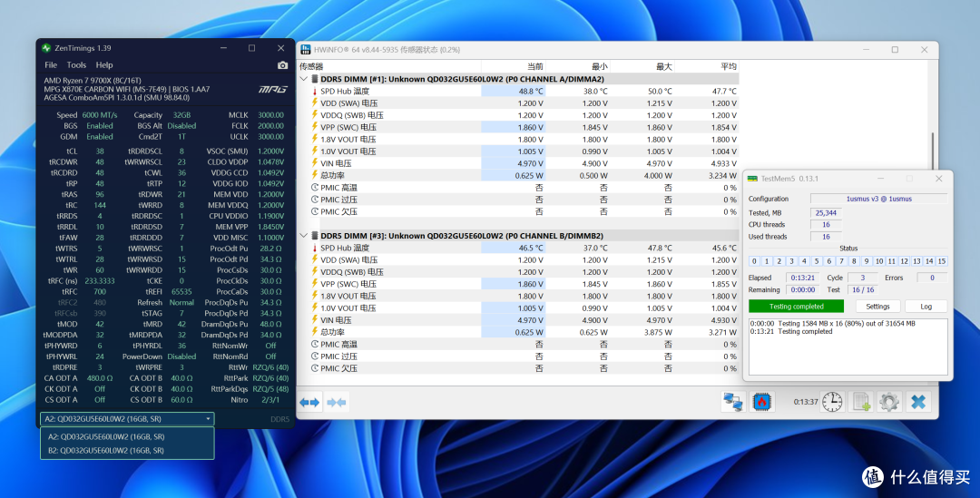The width and height of the screenshot is (980, 498).
Task: Click ZenTimings Nitro value 2/3/1
Action: [x=270, y=400]
